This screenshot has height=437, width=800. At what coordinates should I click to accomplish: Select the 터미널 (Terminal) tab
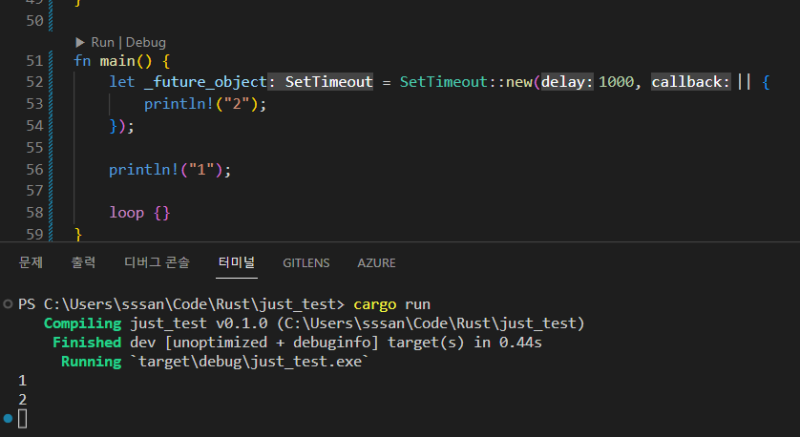[236, 263]
